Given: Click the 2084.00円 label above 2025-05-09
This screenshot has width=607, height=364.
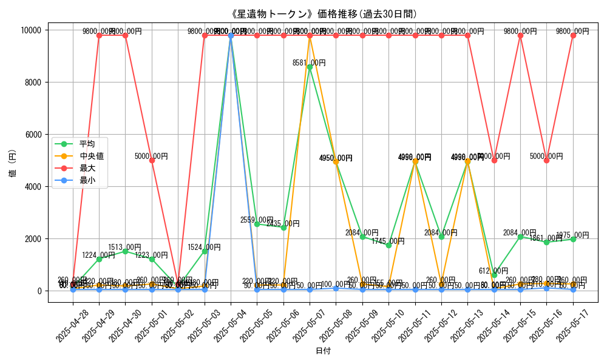Looking at the screenshot, I should 362,232.
